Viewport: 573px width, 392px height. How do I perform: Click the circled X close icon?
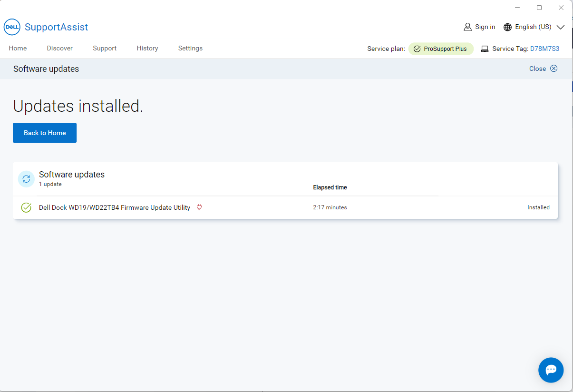[x=554, y=69]
